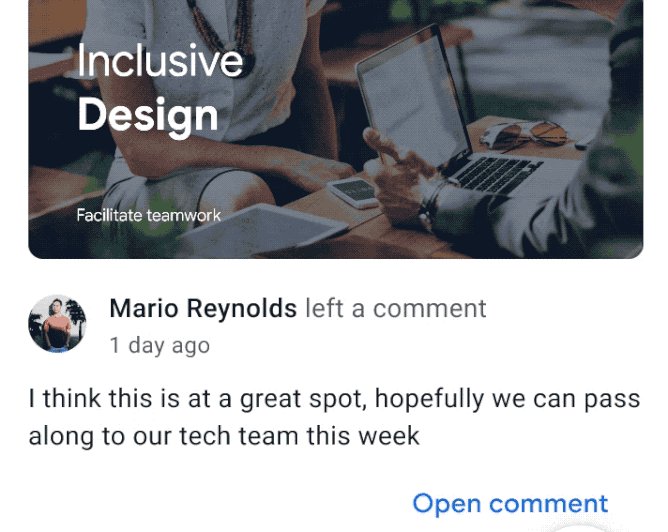This screenshot has width=668, height=532.
Task: Click the "left a comment" text
Action: (x=396, y=309)
